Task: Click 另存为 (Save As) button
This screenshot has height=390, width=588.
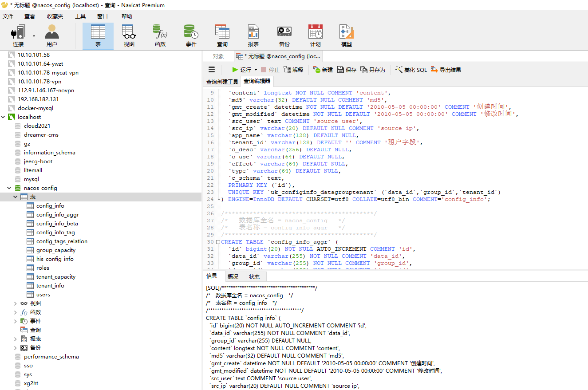Action: pyautogui.click(x=373, y=70)
